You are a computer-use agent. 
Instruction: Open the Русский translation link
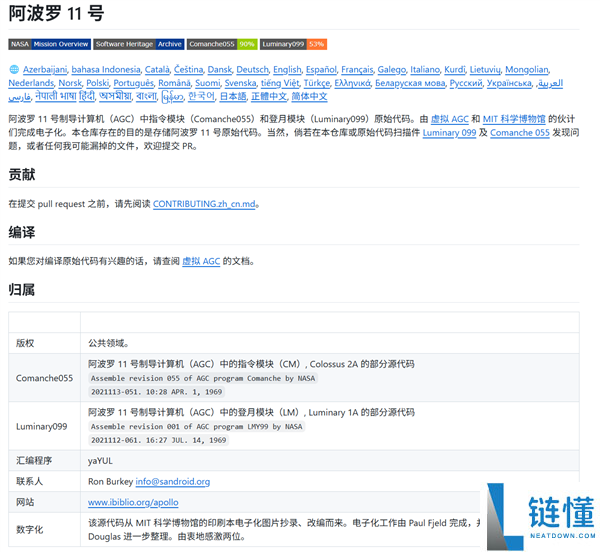(466, 83)
